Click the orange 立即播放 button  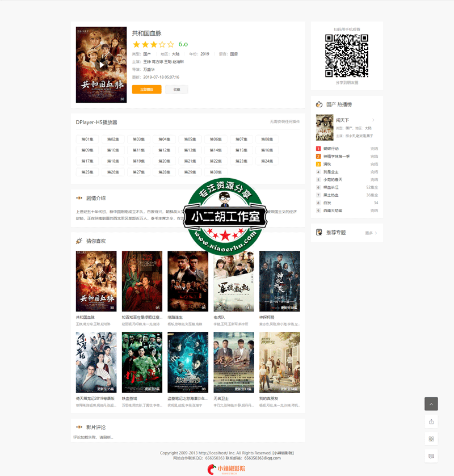click(146, 89)
